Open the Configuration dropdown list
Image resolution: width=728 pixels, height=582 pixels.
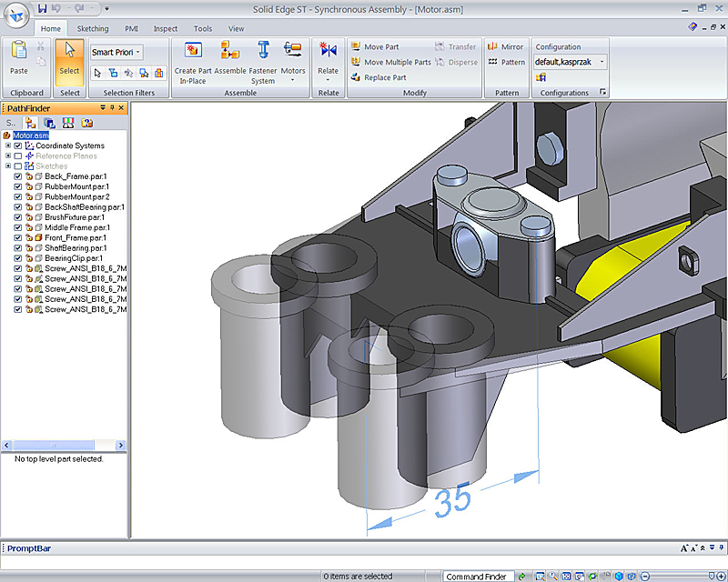(602, 62)
